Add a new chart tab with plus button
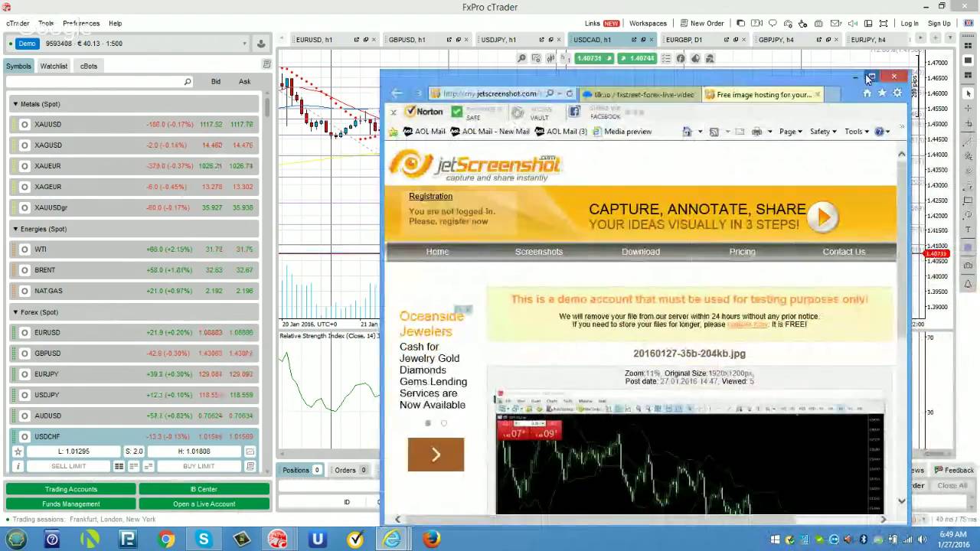 tap(936, 38)
